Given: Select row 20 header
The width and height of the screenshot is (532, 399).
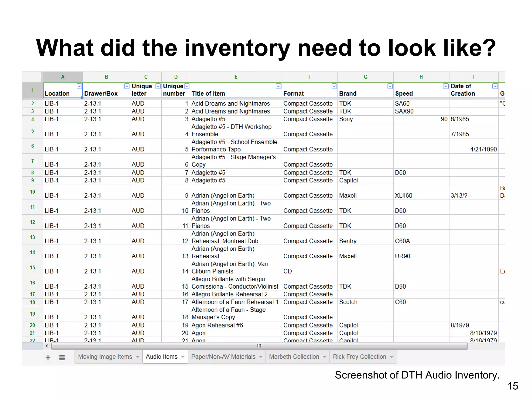Looking at the screenshot, I should 32,325.
